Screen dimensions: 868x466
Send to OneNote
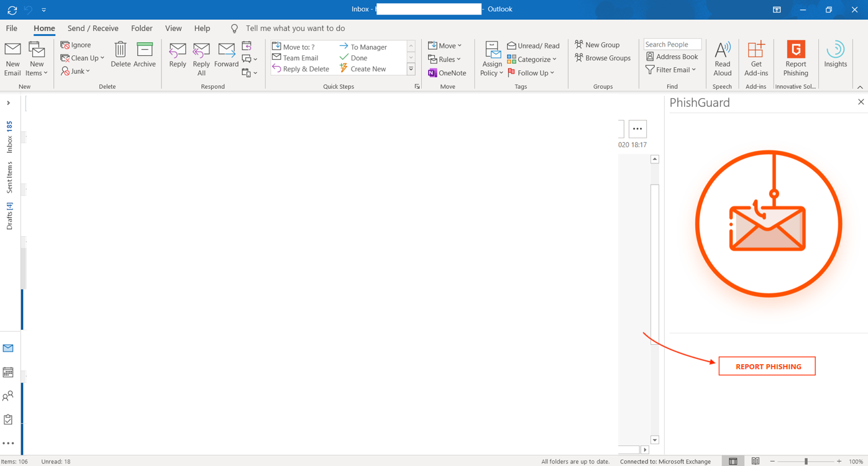[x=447, y=73]
